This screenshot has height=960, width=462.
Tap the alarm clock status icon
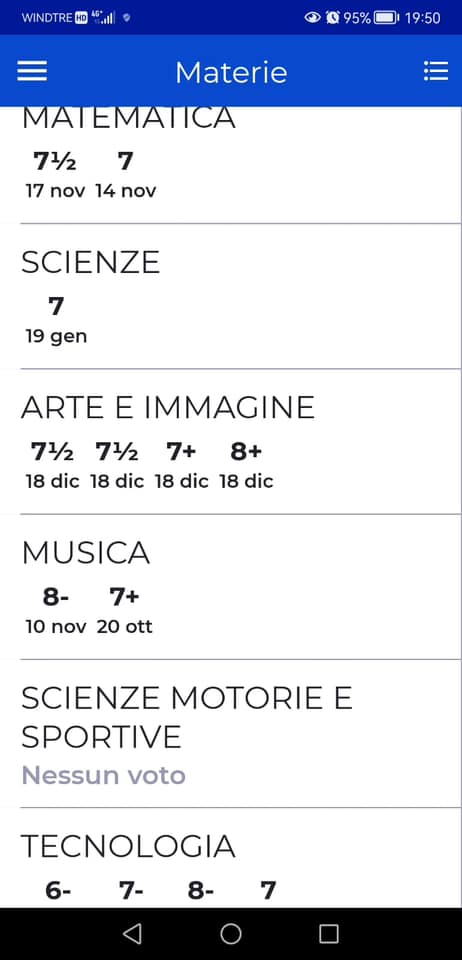[332, 18]
